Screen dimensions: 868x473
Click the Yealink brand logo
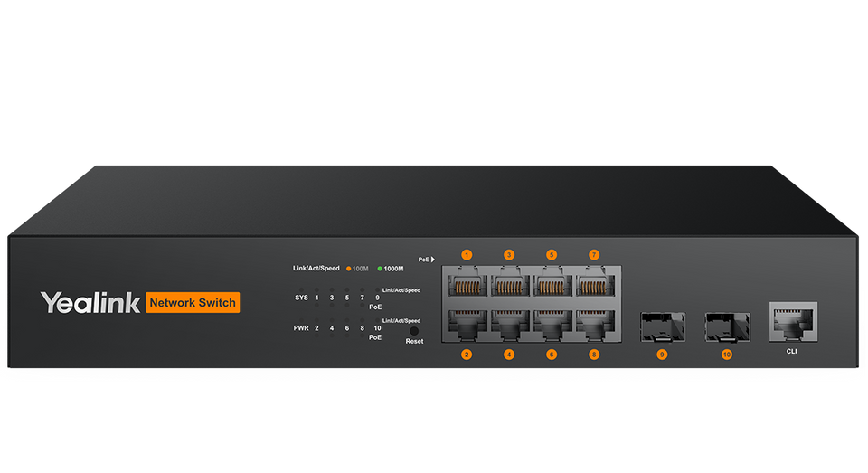coord(90,303)
